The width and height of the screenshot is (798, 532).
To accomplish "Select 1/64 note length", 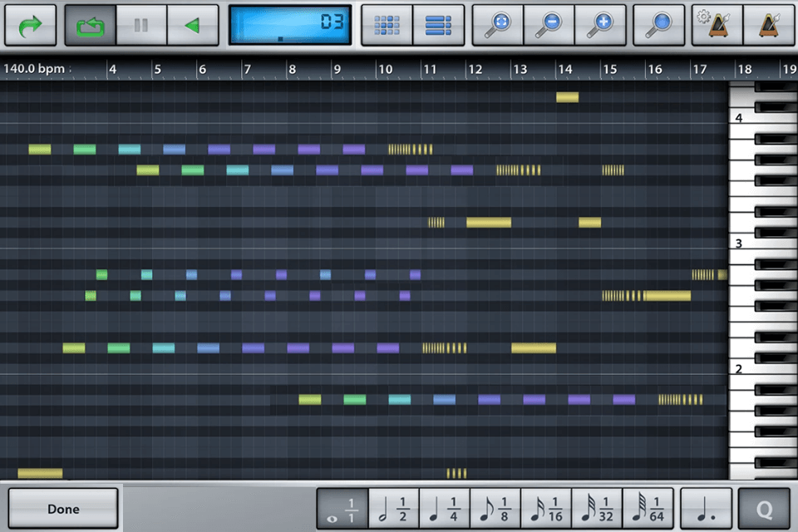I will click(x=648, y=509).
